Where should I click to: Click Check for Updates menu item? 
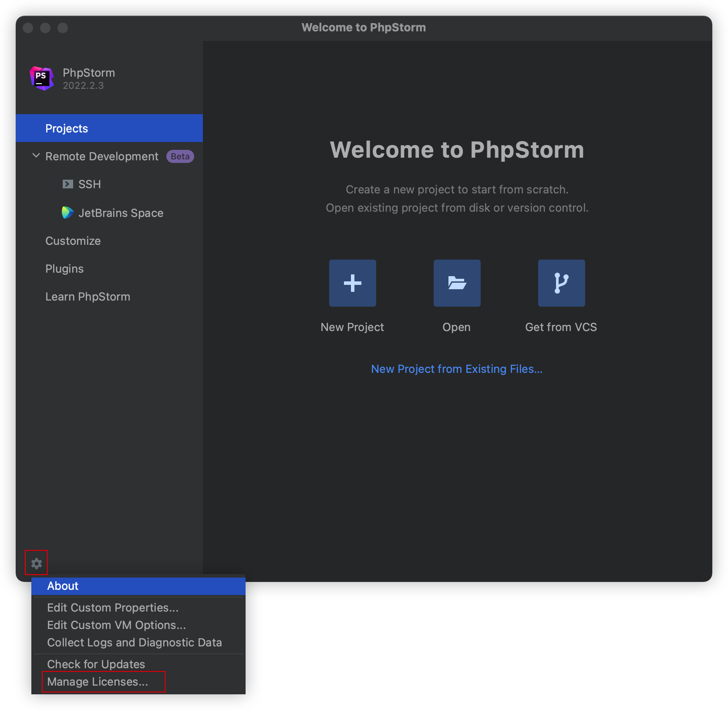(96, 664)
